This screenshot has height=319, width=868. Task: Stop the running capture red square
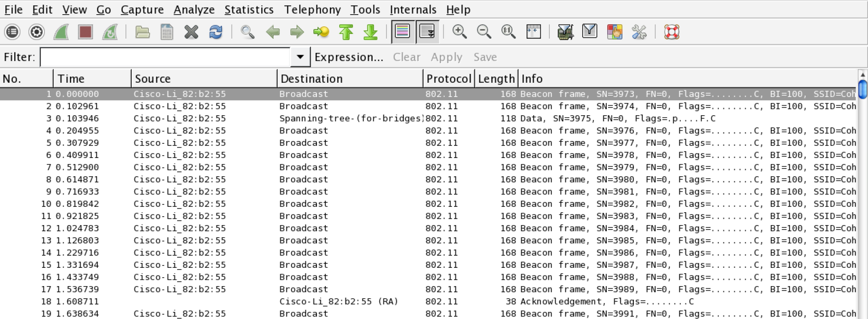click(85, 32)
